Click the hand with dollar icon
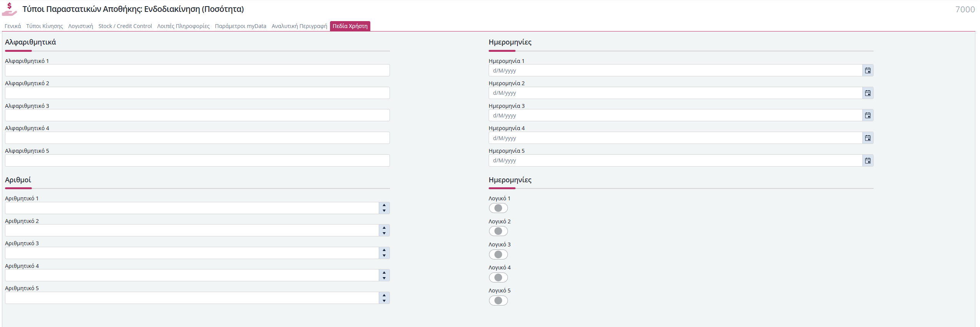The height and width of the screenshot is (327, 980). point(10,9)
